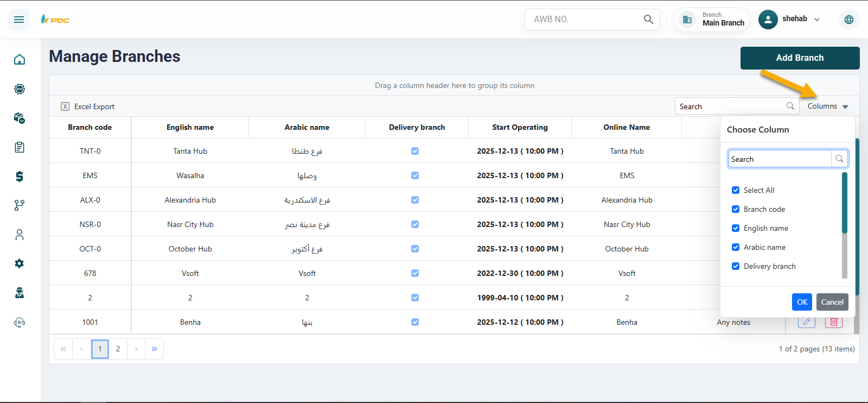
Task: Open the hamburger navigation menu
Action: pos(19,20)
